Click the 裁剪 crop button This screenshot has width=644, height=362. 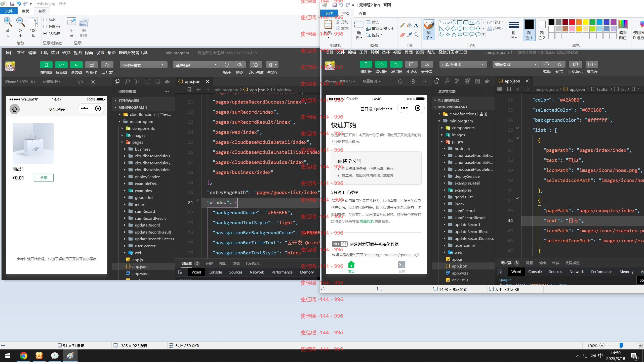(x=373, y=22)
